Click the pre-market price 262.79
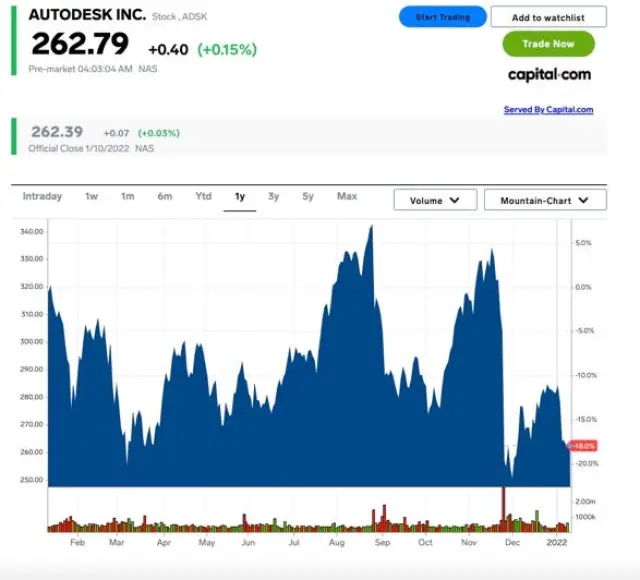Viewport: 640px width, 580px height. pyautogui.click(x=80, y=45)
